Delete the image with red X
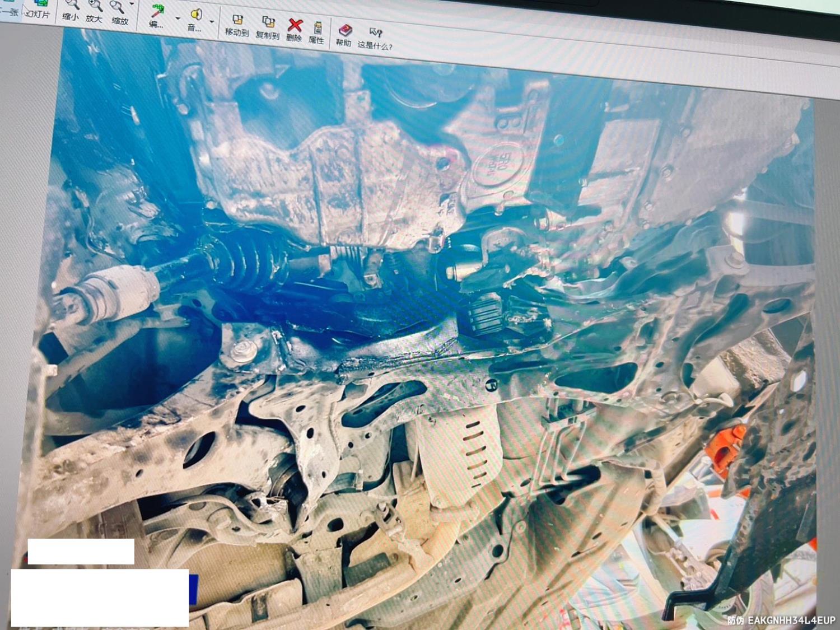Image resolution: width=840 pixels, height=630 pixels. coord(295,26)
